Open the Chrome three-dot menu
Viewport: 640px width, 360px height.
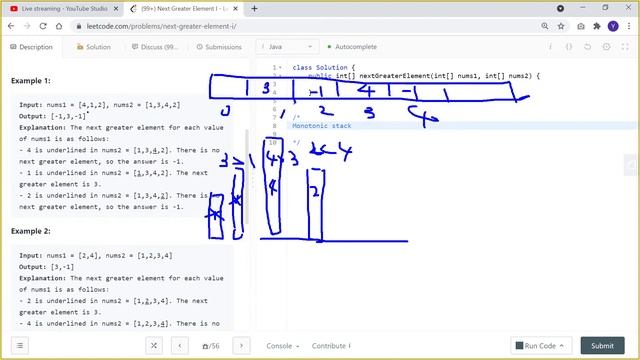pyautogui.click(x=629, y=26)
